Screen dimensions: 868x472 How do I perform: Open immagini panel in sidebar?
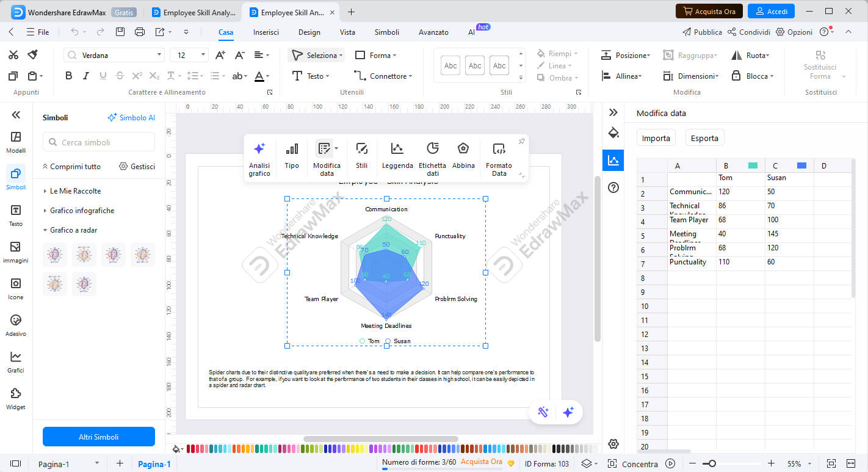(x=16, y=252)
